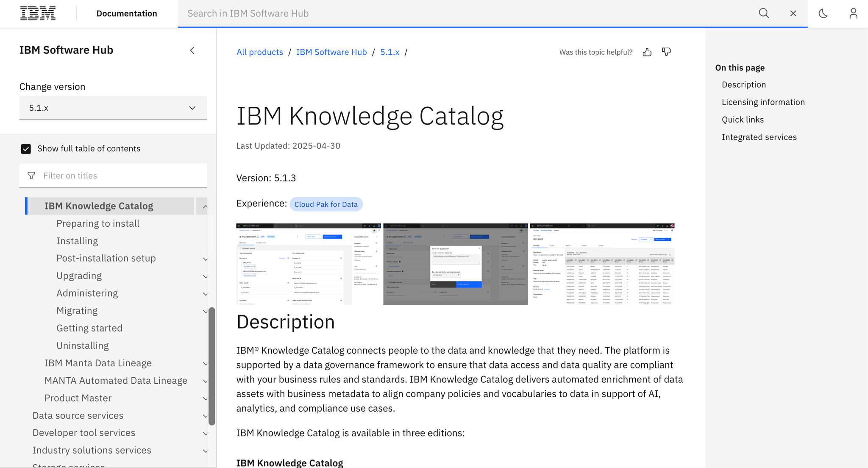Clear the search with the X icon
This screenshot has height=468, width=868.
pyautogui.click(x=793, y=13)
